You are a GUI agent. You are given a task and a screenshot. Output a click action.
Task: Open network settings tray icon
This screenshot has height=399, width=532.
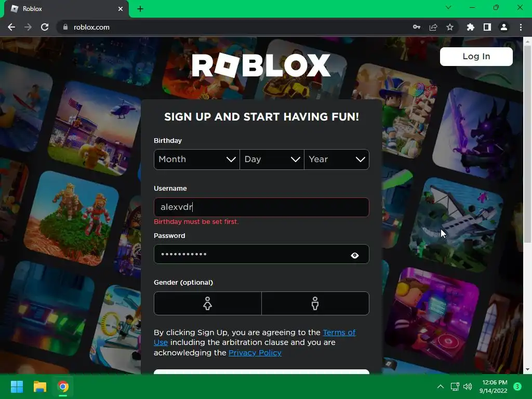pyautogui.click(x=455, y=387)
